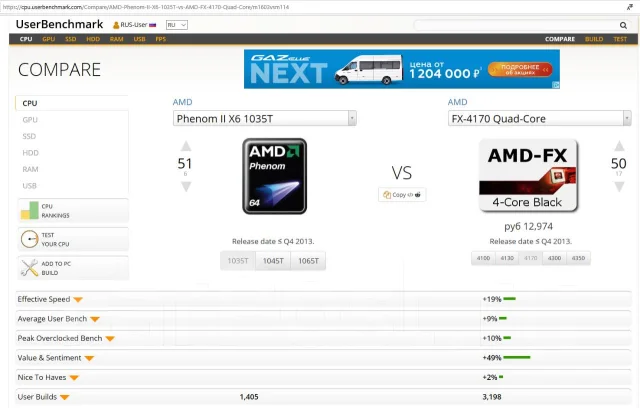Viewport: 640px width, 408px height.
Task: Open the GPU tab in top navigation
Action: point(48,39)
